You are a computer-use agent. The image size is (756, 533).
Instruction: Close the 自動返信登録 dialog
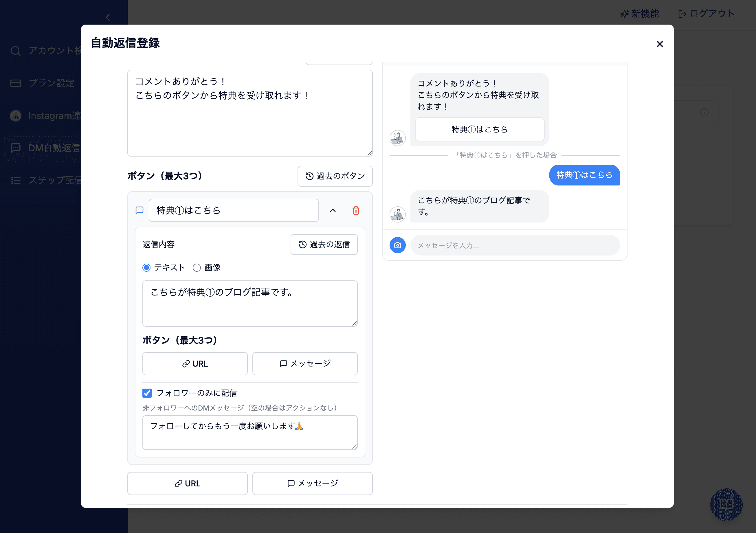pyautogui.click(x=660, y=44)
